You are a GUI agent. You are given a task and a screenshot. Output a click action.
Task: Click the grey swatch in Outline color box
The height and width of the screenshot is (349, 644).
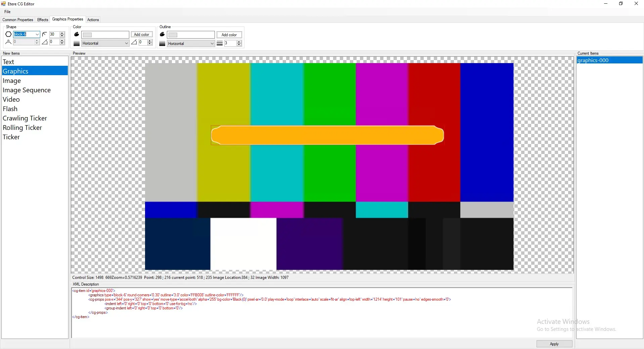(173, 35)
